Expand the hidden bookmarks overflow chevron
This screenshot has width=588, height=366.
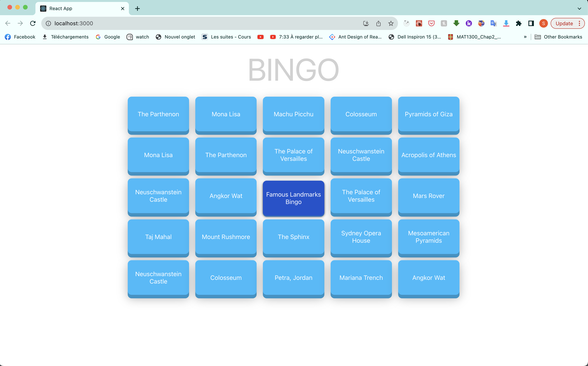click(x=525, y=37)
